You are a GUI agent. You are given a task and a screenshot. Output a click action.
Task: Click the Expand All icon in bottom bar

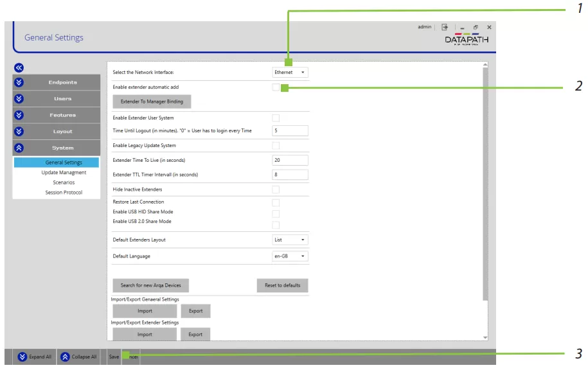point(22,357)
